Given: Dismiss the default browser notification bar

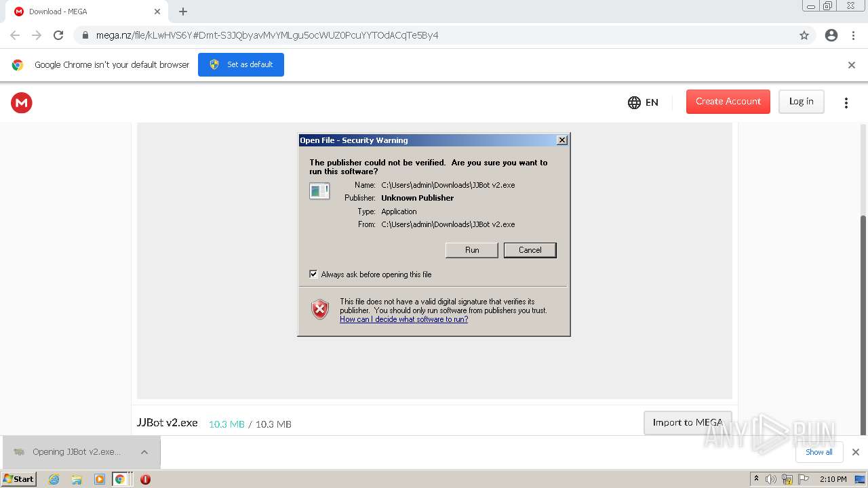Looking at the screenshot, I should (x=852, y=65).
